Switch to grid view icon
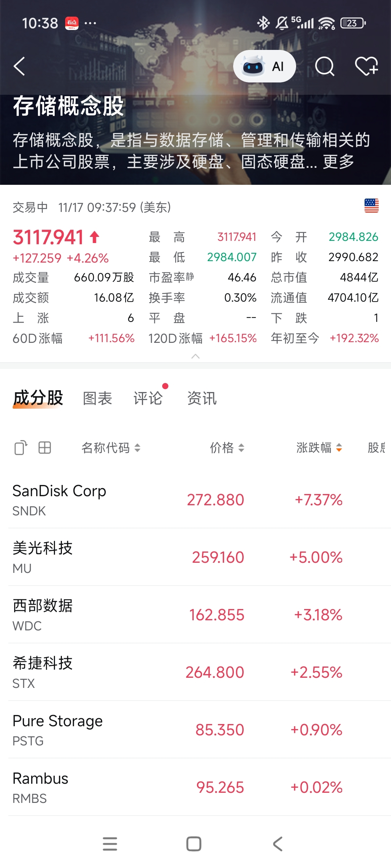Viewport: 391px width, 868px height. tap(45, 448)
